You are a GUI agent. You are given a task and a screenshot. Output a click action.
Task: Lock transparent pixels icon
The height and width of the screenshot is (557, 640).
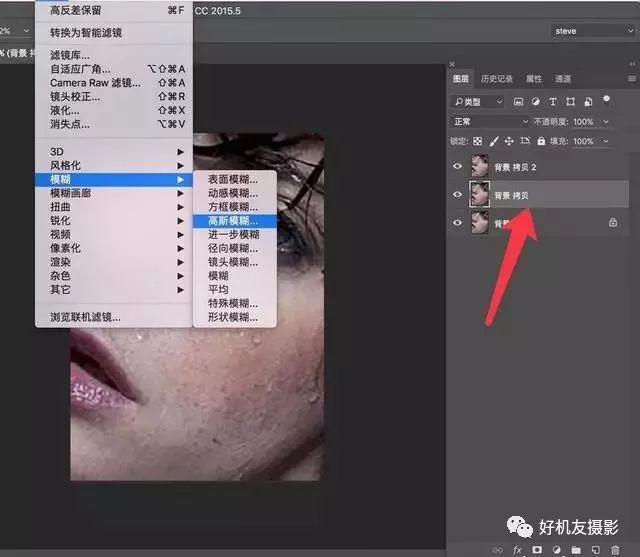click(477, 141)
